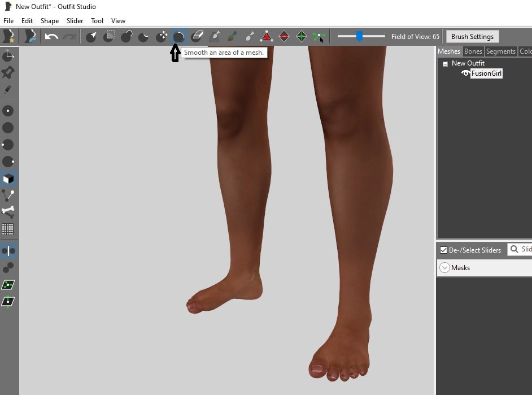This screenshot has height=395, width=532.
Task: Click the Undo arrow icon
Action: (52, 37)
